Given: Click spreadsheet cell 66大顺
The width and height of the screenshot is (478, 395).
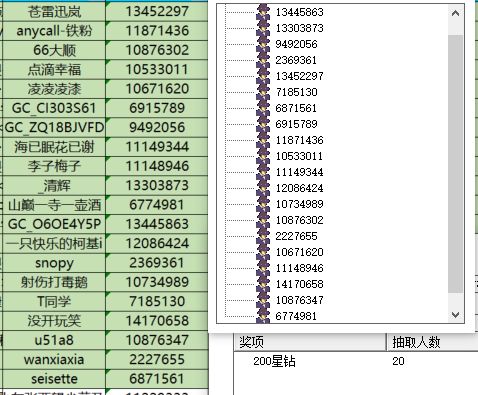Looking at the screenshot, I should 54,50.
